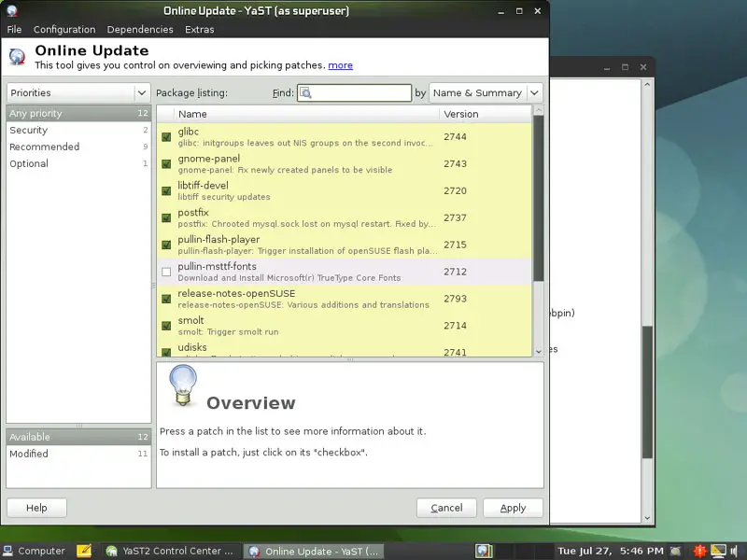747x560 pixels.
Task: Check the pullin-msttf-fonts patch checkbox
Action: pyautogui.click(x=166, y=272)
